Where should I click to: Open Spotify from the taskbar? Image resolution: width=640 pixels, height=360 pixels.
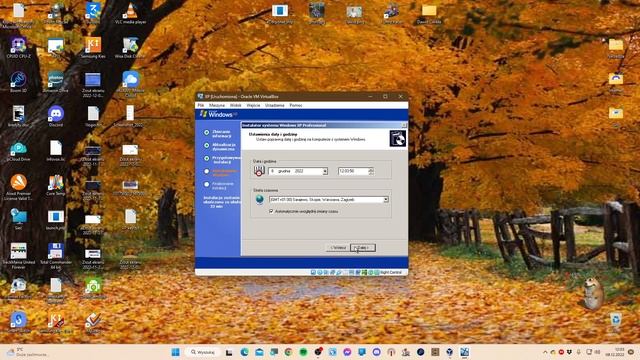click(303, 352)
